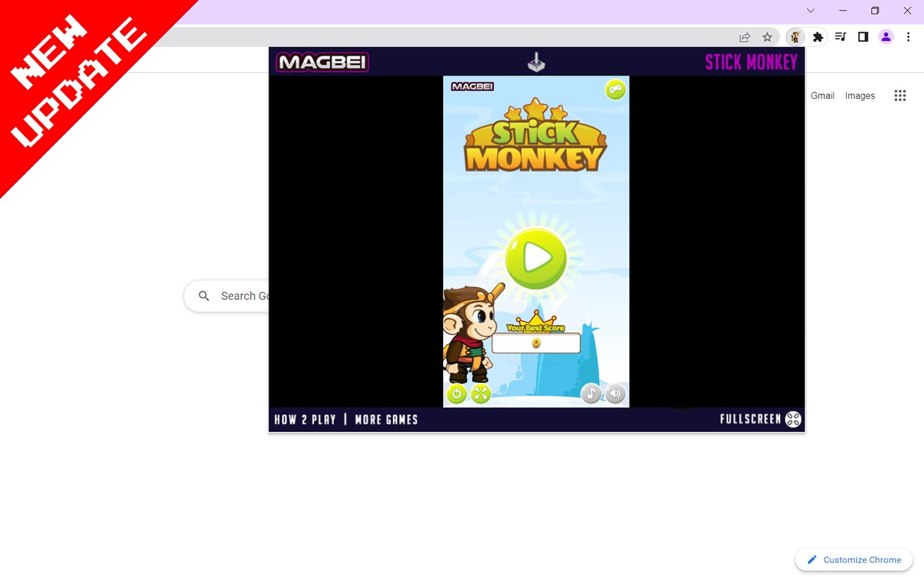The height and width of the screenshot is (578, 924).
Task: Click the Google search magnifier icon
Action: pos(204,296)
